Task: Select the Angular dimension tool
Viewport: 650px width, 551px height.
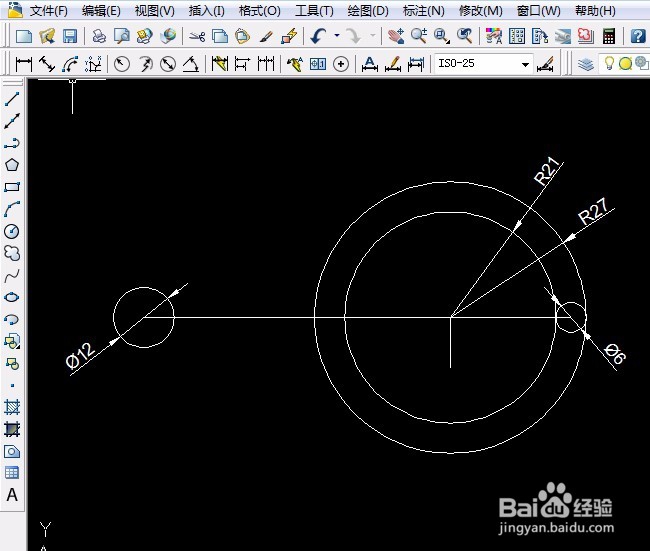Action: [x=191, y=64]
